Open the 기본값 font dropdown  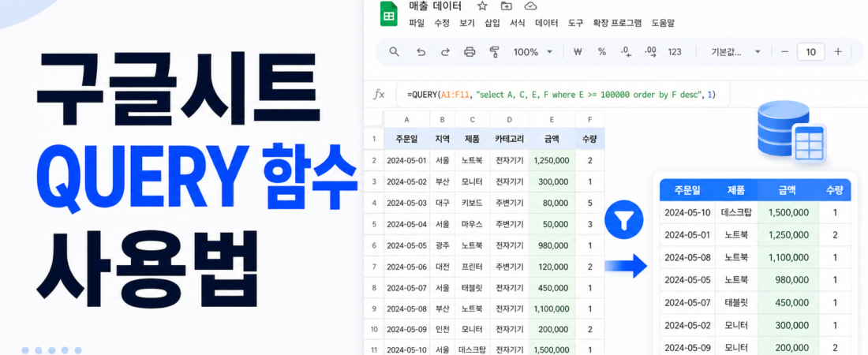pyautogui.click(x=735, y=51)
